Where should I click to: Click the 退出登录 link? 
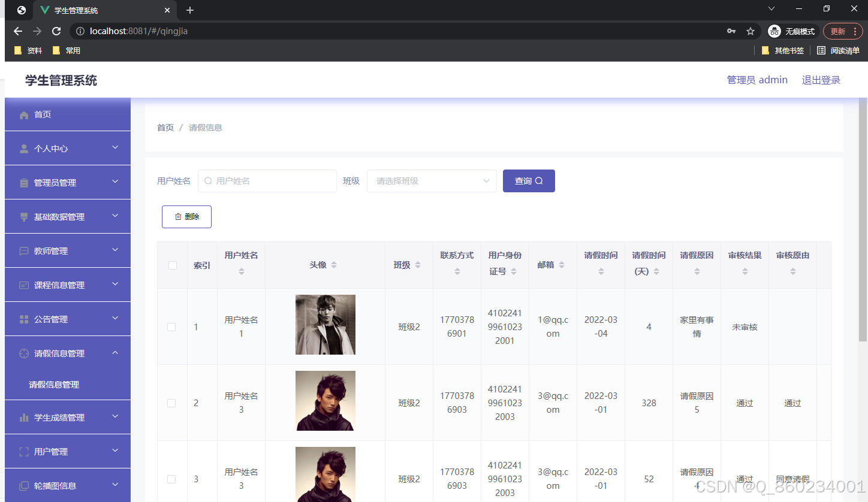(x=821, y=80)
